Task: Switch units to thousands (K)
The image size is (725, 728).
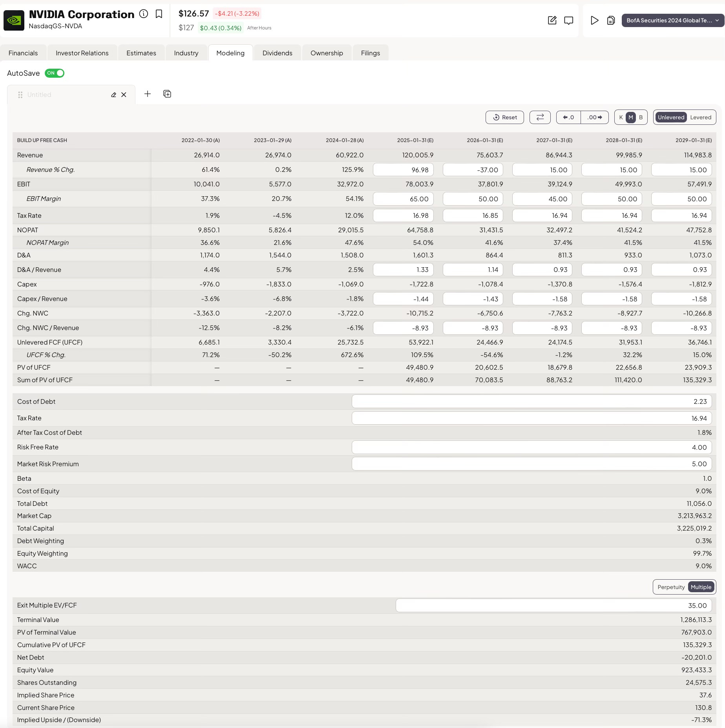Action: tap(621, 117)
